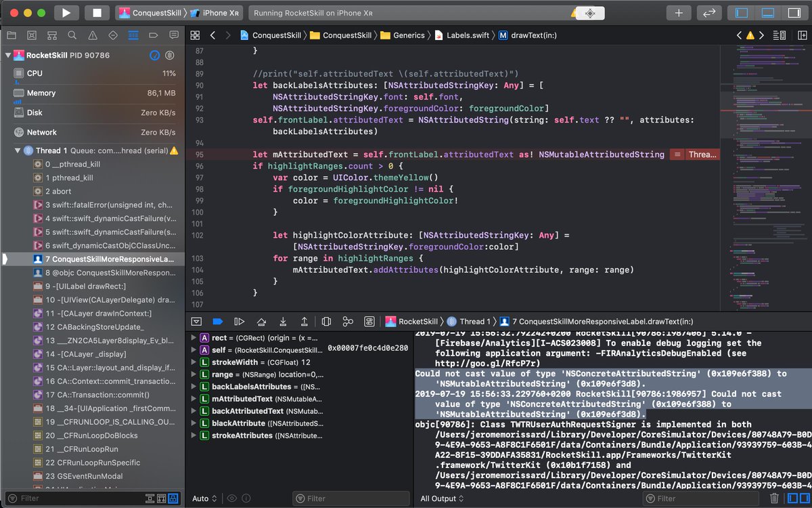
Task: Click the process view options icon beside RocketSkill
Action: tap(170, 56)
